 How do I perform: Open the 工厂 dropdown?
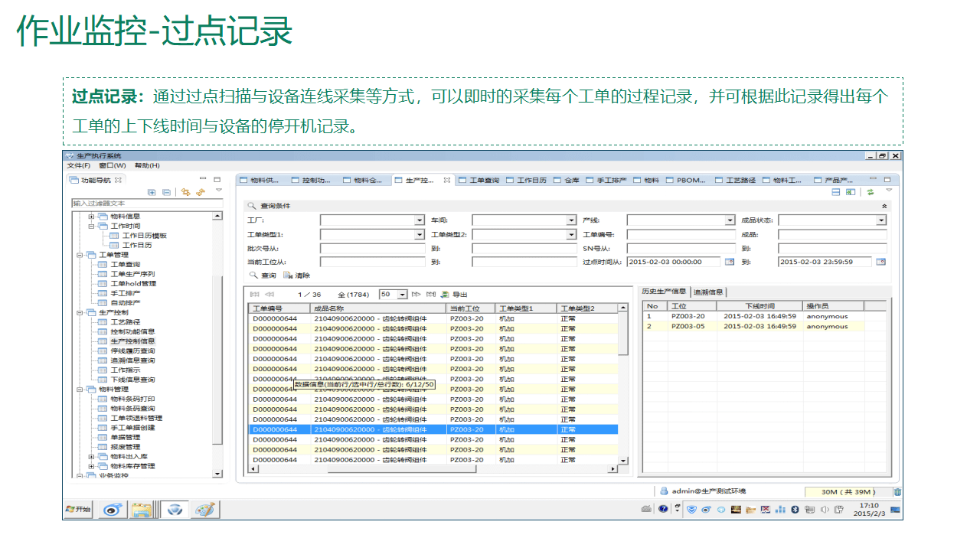click(x=419, y=220)
